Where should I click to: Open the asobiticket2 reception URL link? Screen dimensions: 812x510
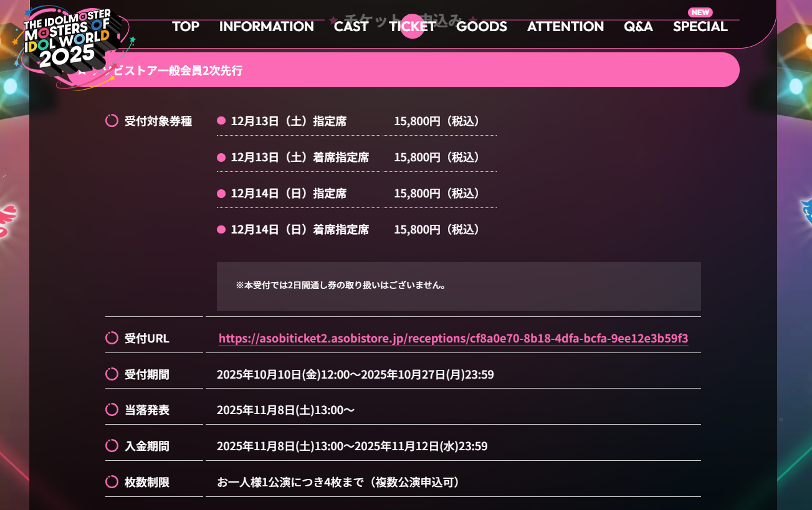(454, 338)
